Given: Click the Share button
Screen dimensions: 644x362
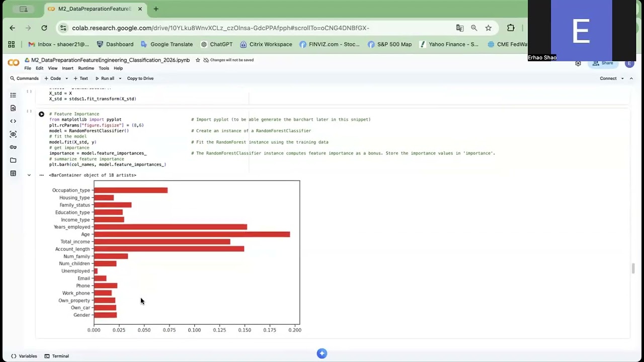Looking at the screenshot, I should pos(603,63).
